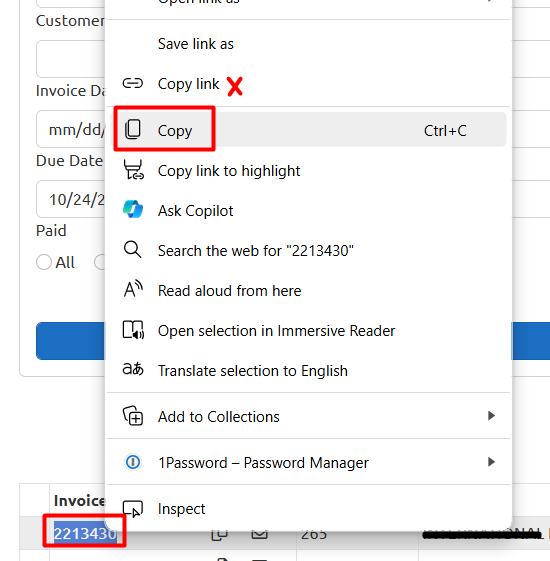Click the Copy link to highlight icon
This screenshot has width=550, height=561.
click(133, 170)
